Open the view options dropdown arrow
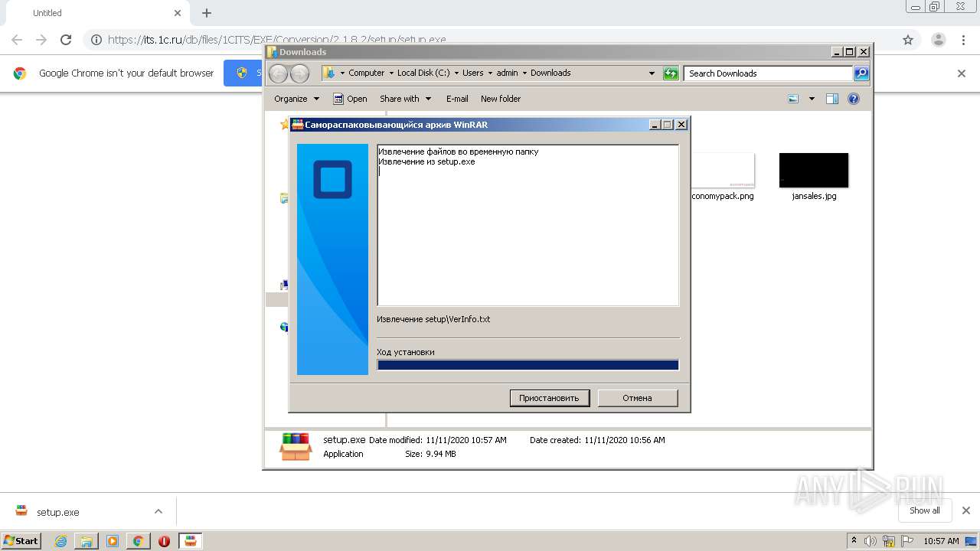980x551 pixels. coord(812,99)
